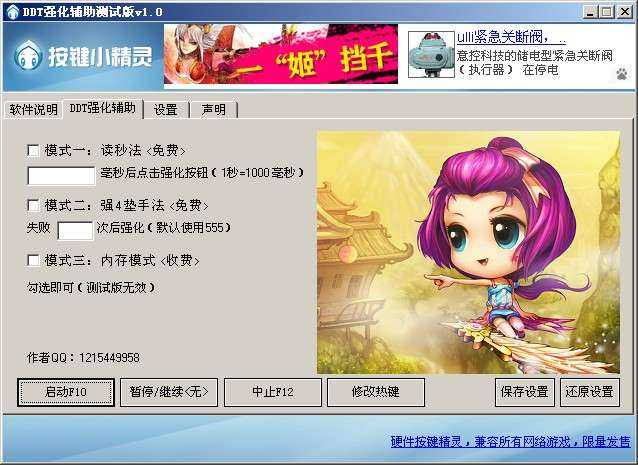Switch to the 软件说明 tab

click(x=33, y=109)
